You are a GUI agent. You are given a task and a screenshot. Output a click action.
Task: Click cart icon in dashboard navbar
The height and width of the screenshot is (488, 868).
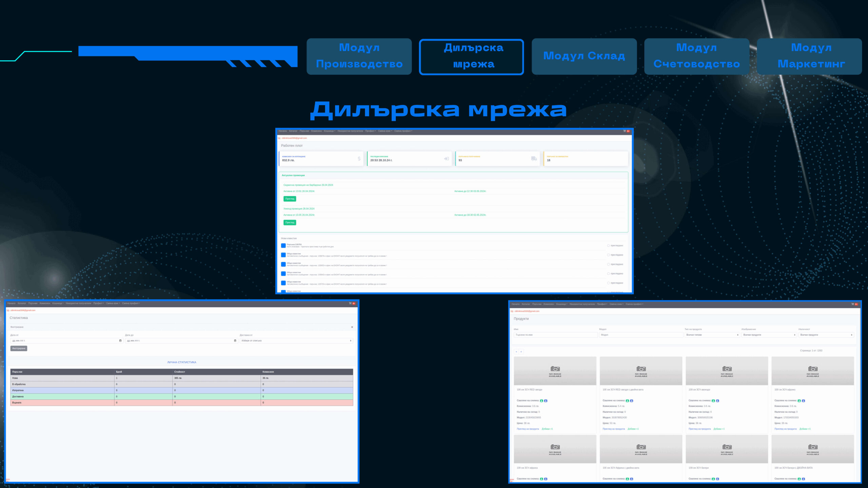[x=624, y=131]
